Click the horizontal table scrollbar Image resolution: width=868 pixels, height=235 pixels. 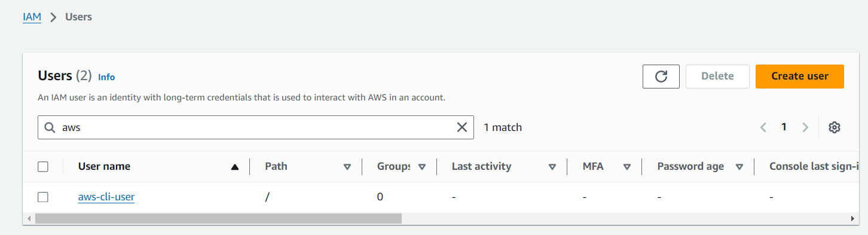click(x=218, y=219)
